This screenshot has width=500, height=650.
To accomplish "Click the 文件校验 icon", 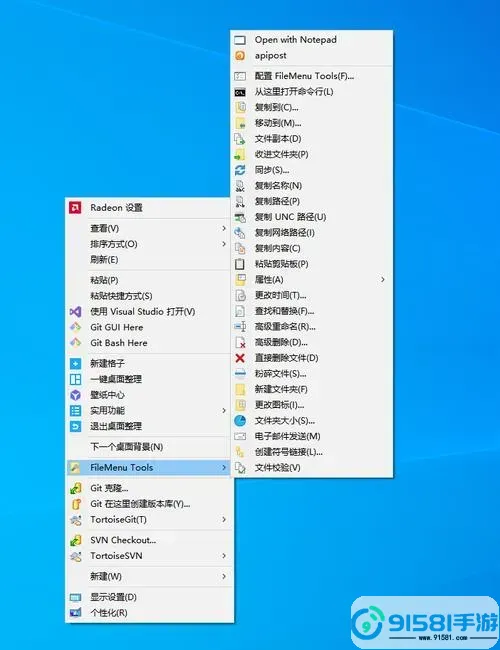I will pos(240,468).
